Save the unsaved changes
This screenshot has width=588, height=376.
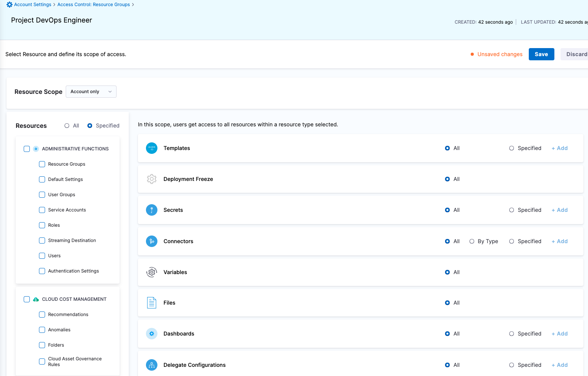click(541, 54)
